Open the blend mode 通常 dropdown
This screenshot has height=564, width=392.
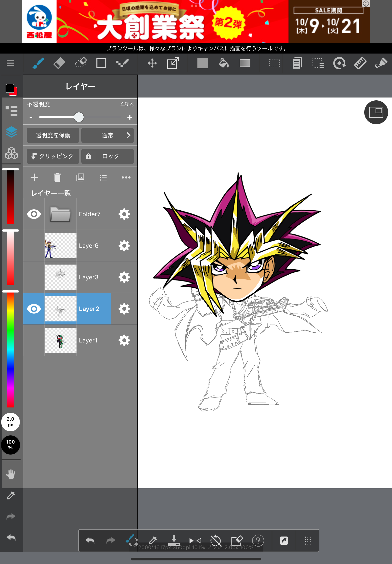pyautogui.click(x=108, y=135)
